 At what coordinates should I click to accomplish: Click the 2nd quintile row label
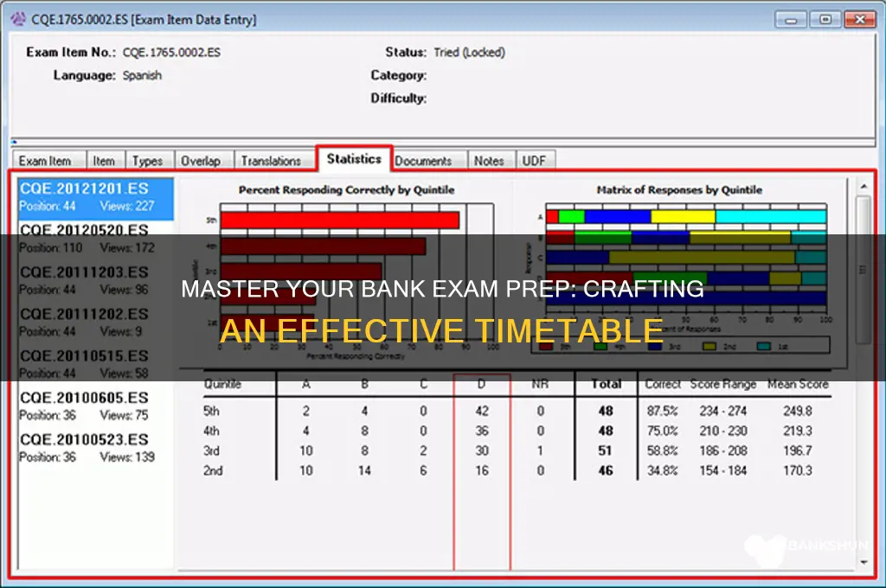(213, 470)
